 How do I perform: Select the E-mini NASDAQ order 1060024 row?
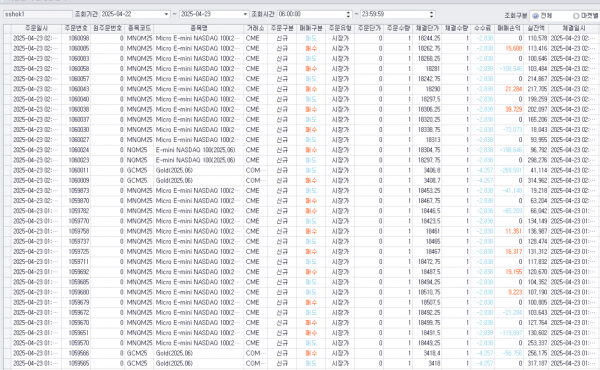click(302, 150)
